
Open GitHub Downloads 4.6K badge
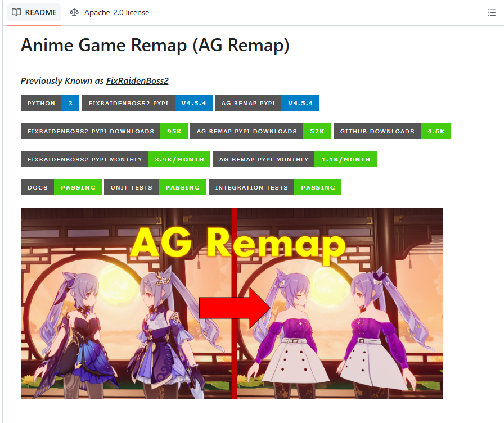pyautogui.click(x=392, y=131)
